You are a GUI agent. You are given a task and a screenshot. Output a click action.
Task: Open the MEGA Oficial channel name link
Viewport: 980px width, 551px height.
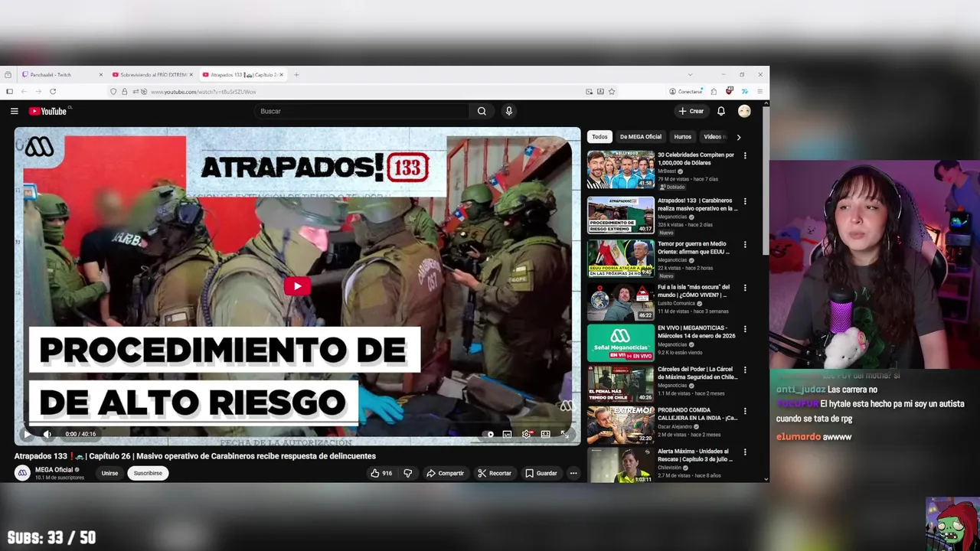tap(54, 470)
